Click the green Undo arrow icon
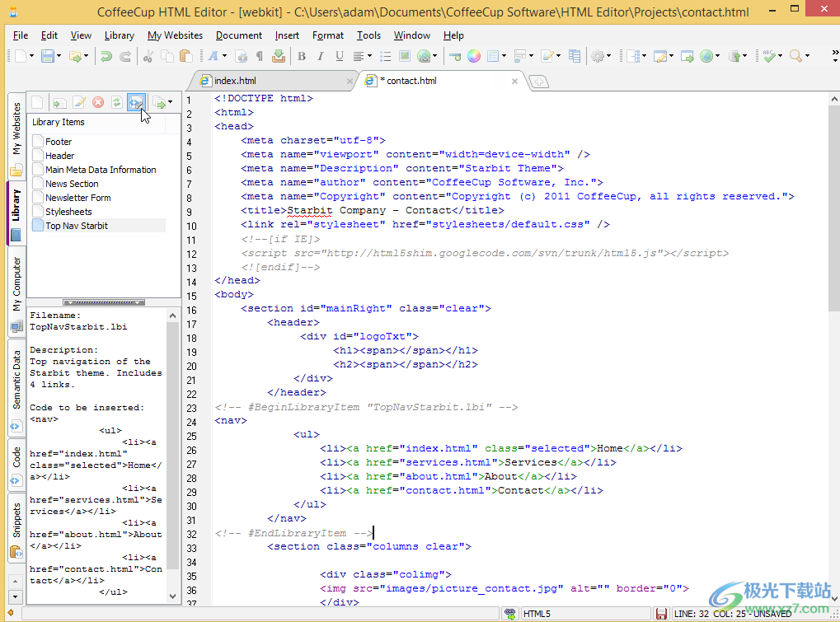This screenshot has width=840, height=622. (x=106, y=56)
